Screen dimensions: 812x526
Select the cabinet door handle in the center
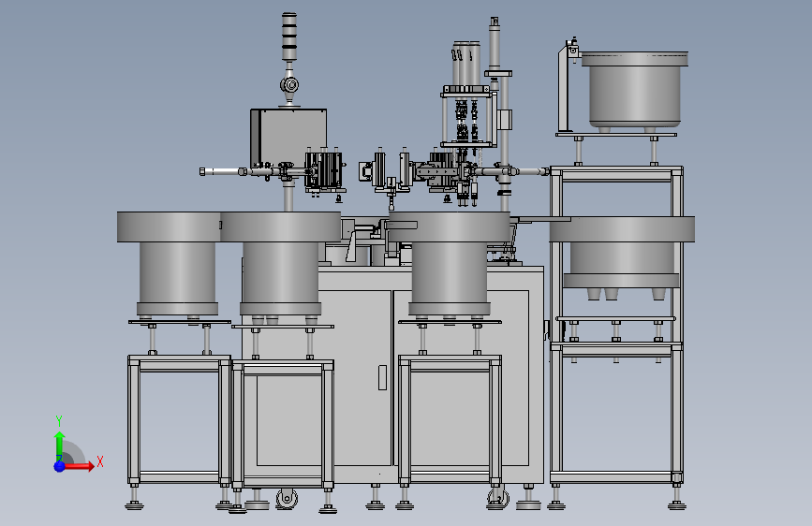pos(382,377)
